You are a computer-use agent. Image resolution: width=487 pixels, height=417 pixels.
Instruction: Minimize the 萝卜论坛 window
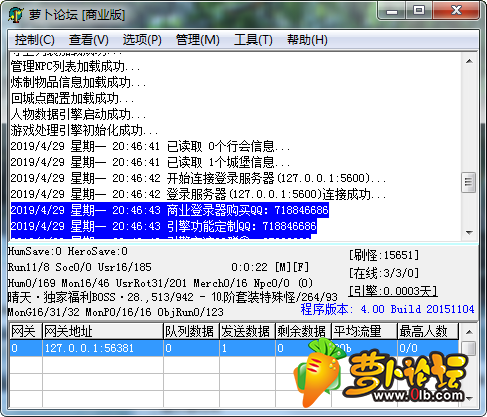[392, 12]
